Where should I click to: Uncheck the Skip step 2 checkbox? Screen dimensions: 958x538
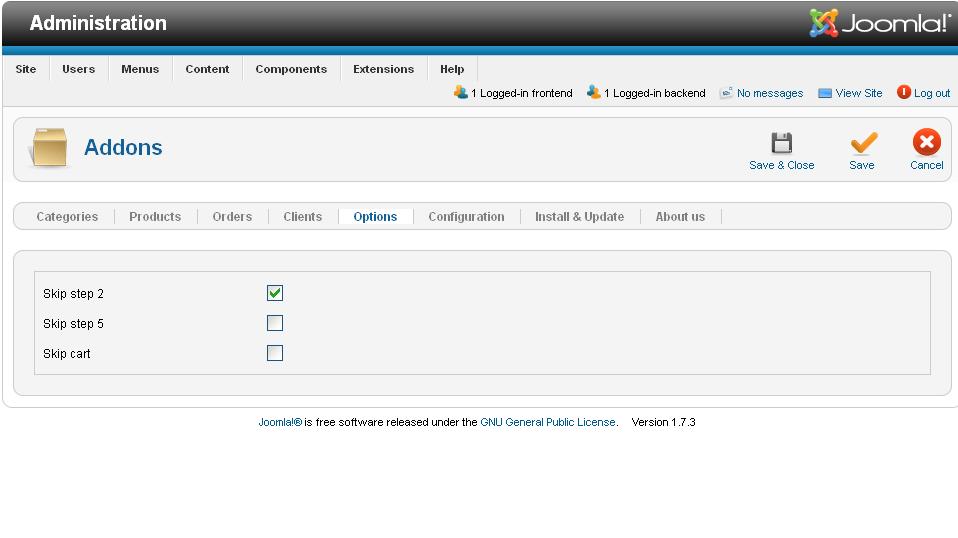pyautogui.click(x=275, y=293)
